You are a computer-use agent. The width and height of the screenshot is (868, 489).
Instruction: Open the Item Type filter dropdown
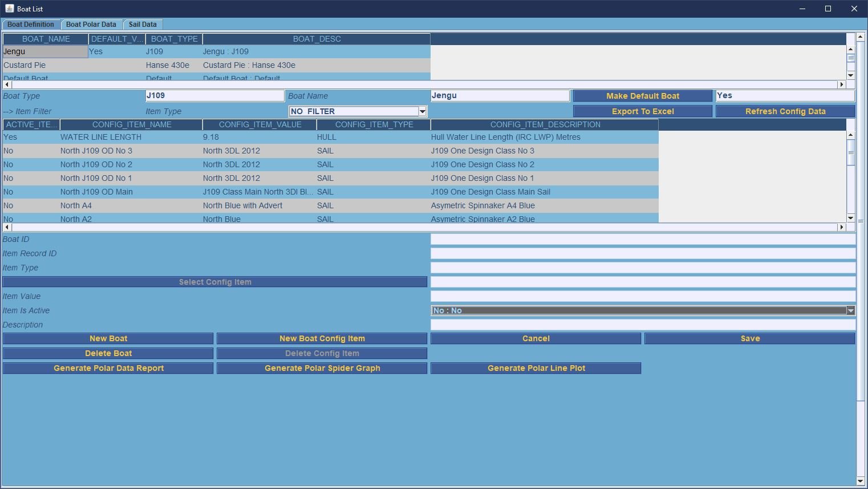pos(422,111)
